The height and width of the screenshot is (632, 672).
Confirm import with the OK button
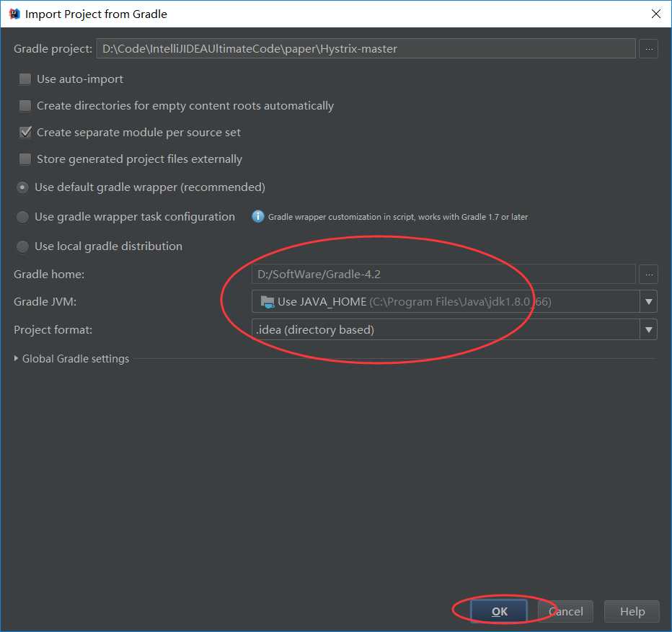pyautogui.click(x=499, y=611)
